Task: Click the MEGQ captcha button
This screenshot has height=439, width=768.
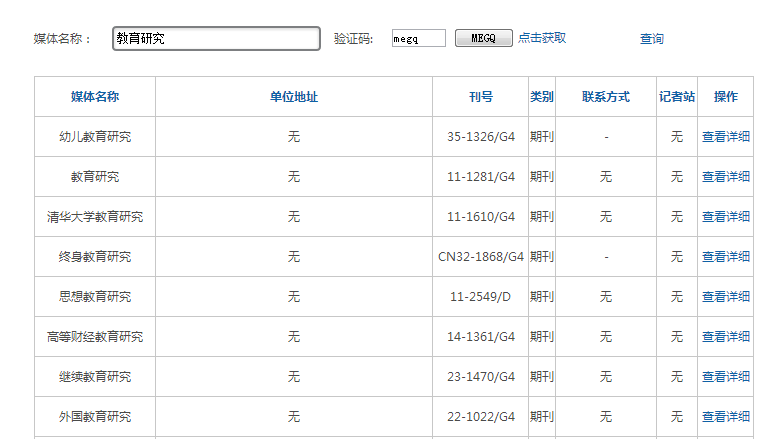Action: point(483,38)
